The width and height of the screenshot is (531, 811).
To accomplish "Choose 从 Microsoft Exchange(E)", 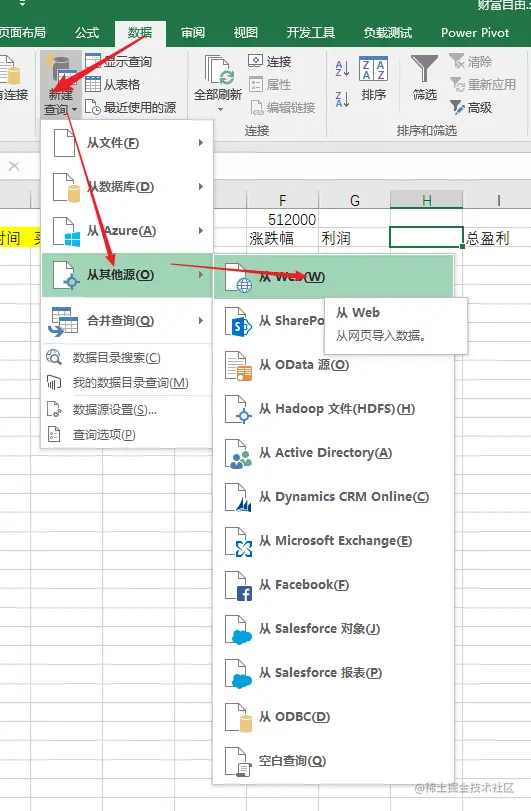I will click(333, 540).
